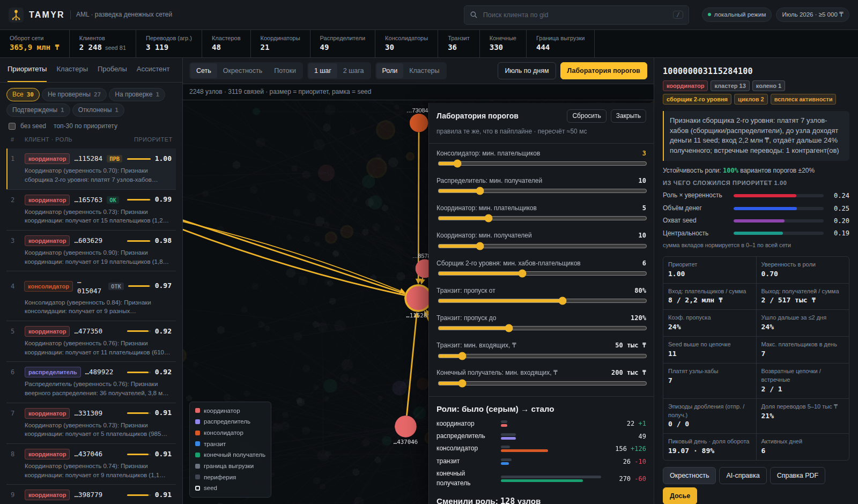Click the search magnifier icon
This screenshot has width=858, height=504.
[474, 15]
